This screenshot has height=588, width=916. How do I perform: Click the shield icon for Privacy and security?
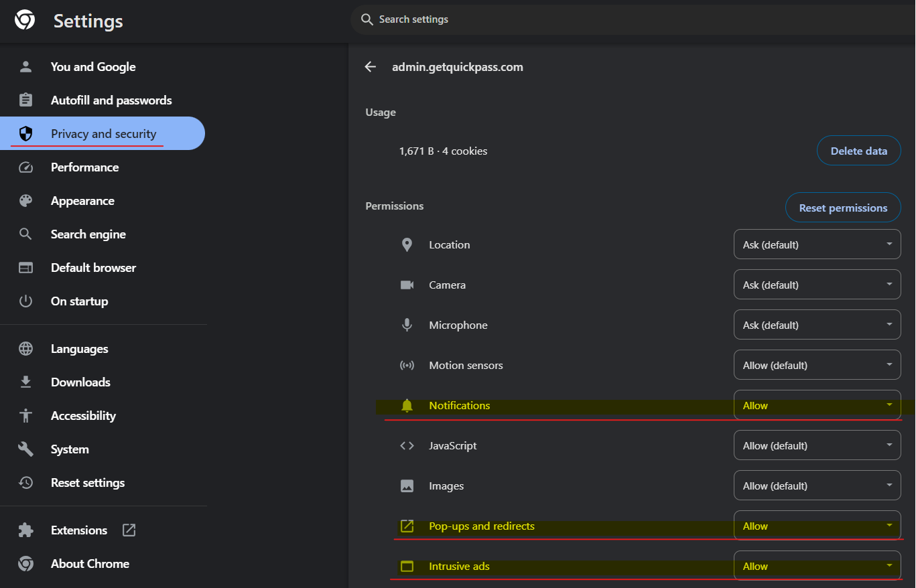click(25, 133)
